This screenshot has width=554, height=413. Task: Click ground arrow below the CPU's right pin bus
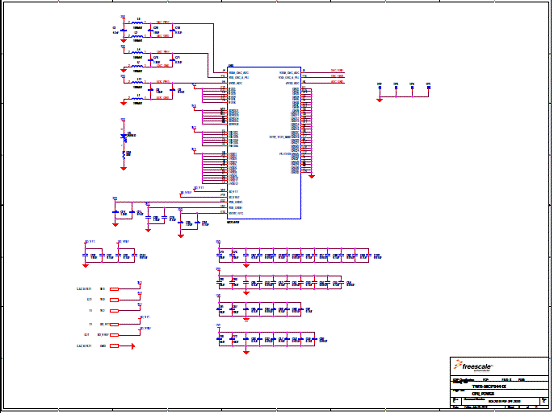point(312,176)
